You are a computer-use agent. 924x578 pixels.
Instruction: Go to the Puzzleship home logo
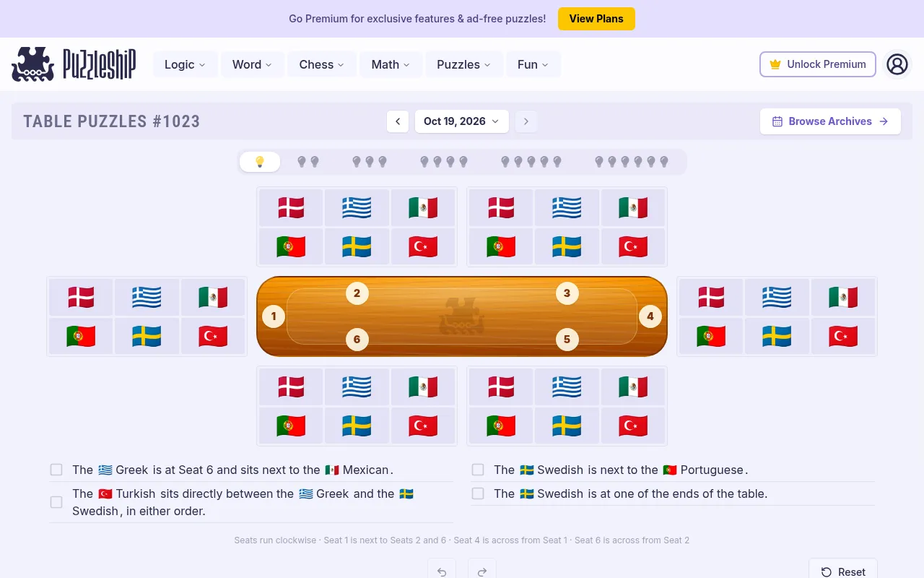pyautogui.click(x=74, y=64)
